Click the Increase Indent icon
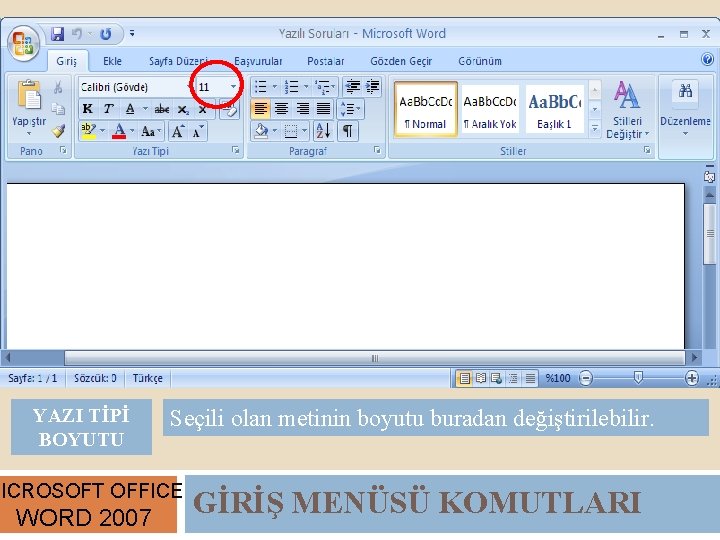720x540 pixels. pos(372,86)
